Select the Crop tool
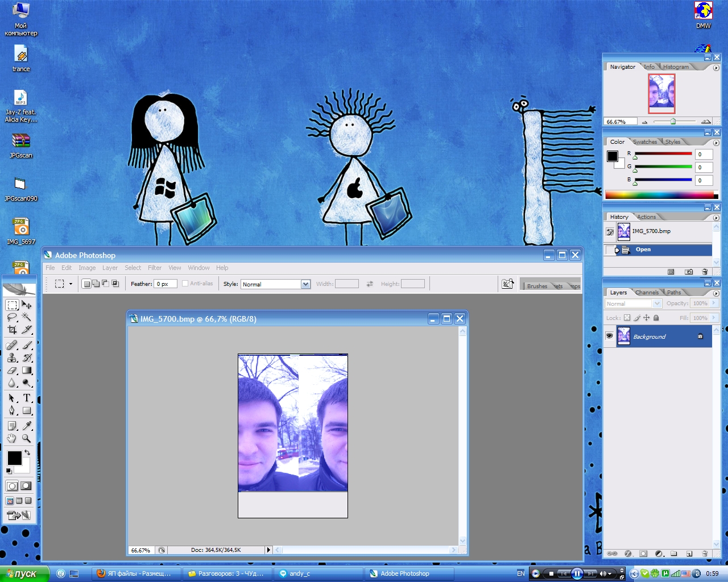The height and width of the screenshot is (582, 728). (12, 330)
